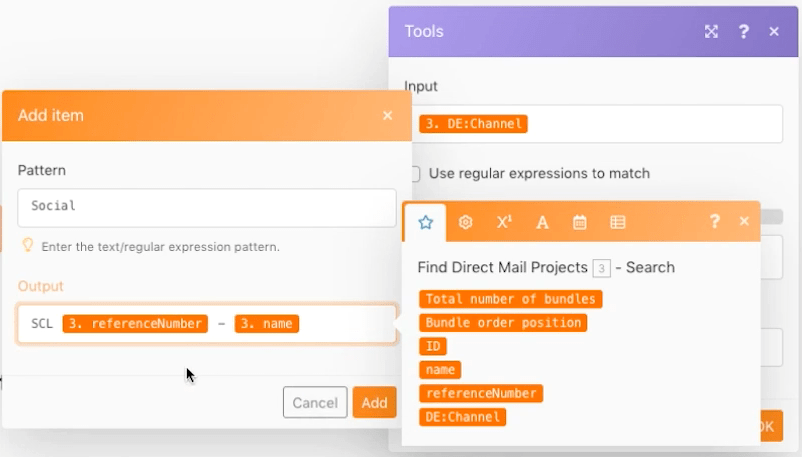Insert the name variable from picker

[x=440, y=369]
